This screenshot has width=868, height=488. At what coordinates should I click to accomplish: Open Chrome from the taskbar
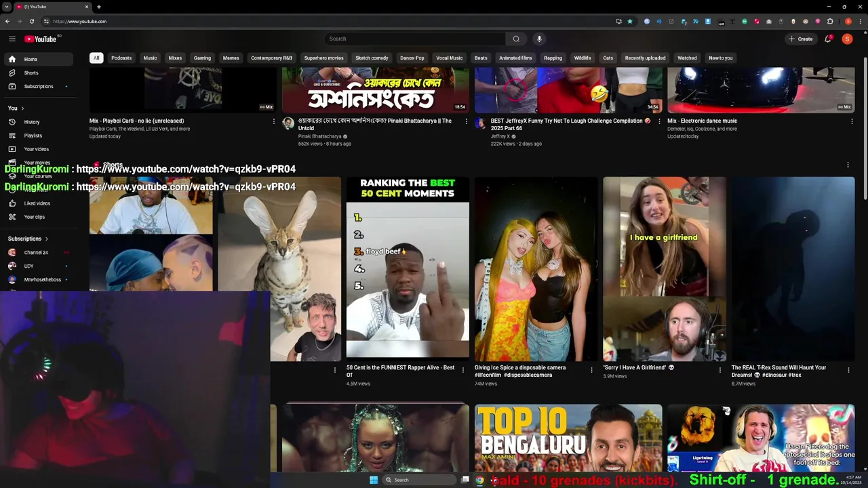[x=479, y=480]
